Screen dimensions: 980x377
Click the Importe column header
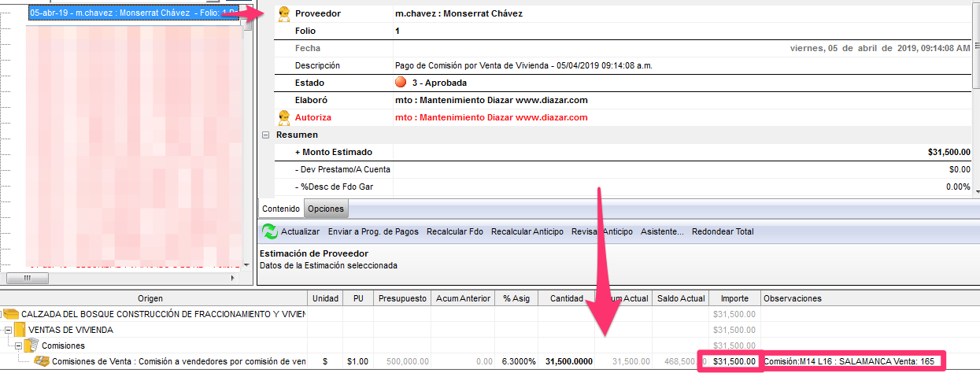734,298
